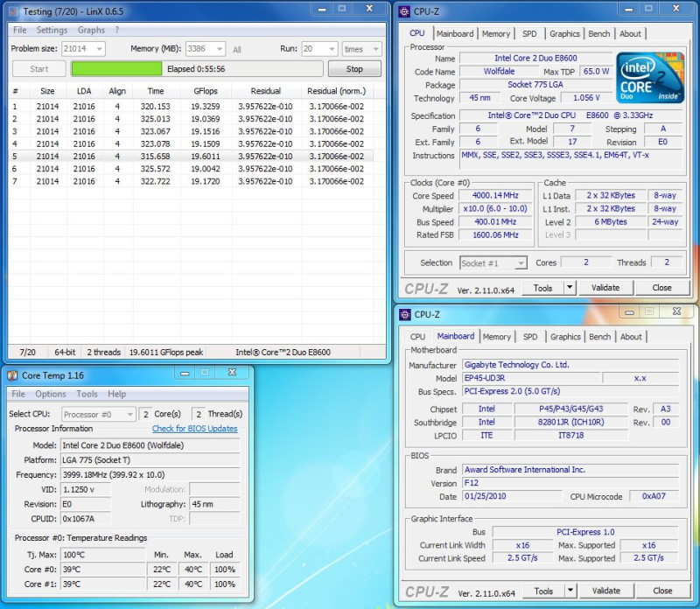This screenshot has width=700, height=609.
Task: Click the Core Voltage value 1.056 V
Action: 585,98
